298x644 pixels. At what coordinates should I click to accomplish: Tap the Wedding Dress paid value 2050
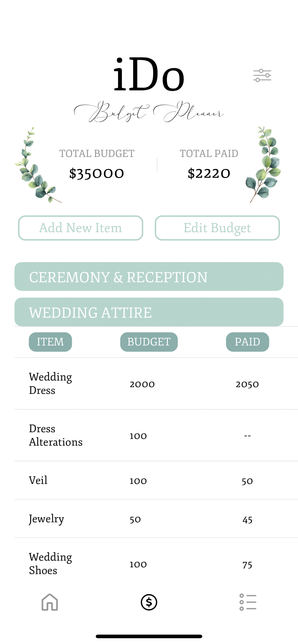tap(247, 384)
